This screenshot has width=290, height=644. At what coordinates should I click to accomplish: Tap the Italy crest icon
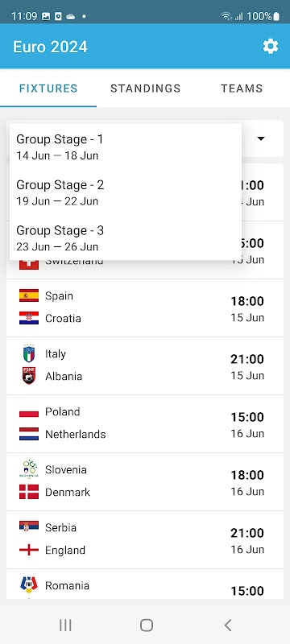tap(29, 353)
